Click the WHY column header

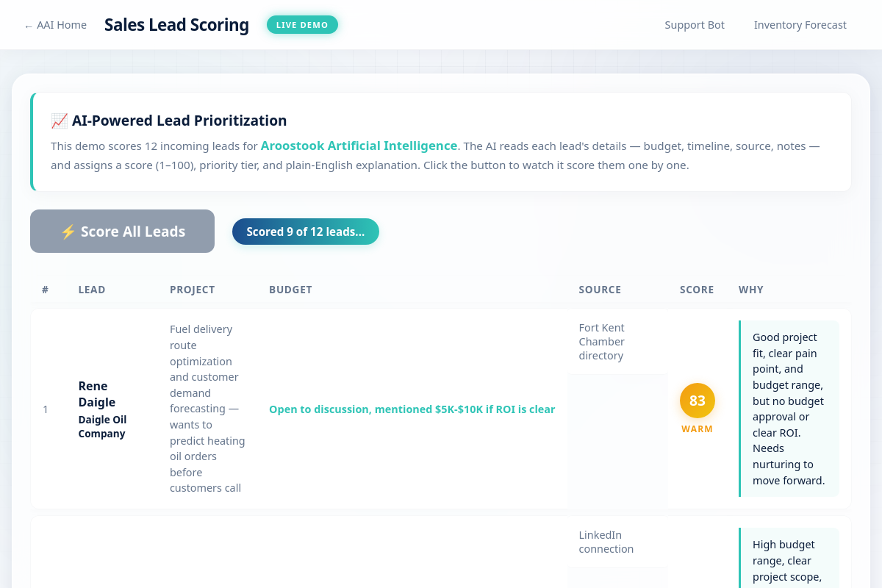751,290
